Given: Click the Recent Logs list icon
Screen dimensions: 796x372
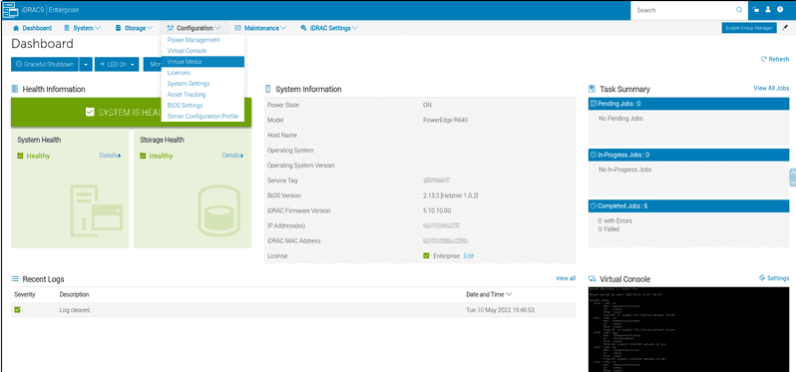Looking at the screenshot, I should [x=15, y=279].
